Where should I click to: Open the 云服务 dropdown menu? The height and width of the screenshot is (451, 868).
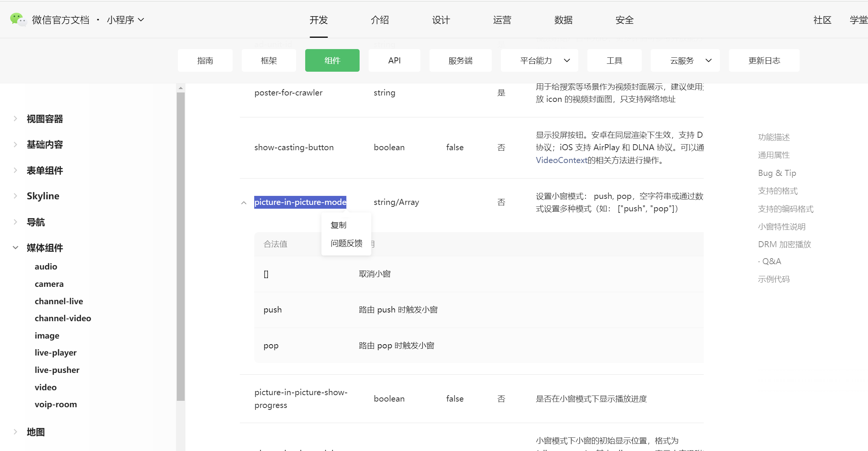coord(685,60)
